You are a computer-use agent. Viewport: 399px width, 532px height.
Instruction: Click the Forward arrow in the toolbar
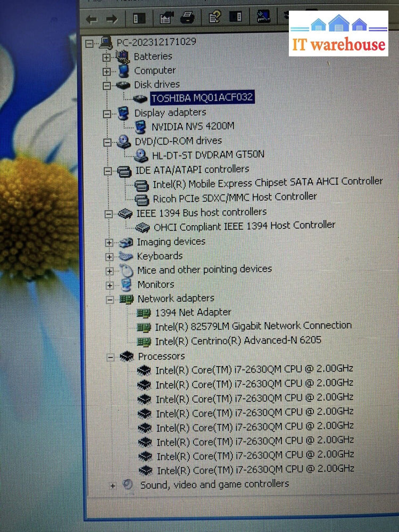(112, 20)
